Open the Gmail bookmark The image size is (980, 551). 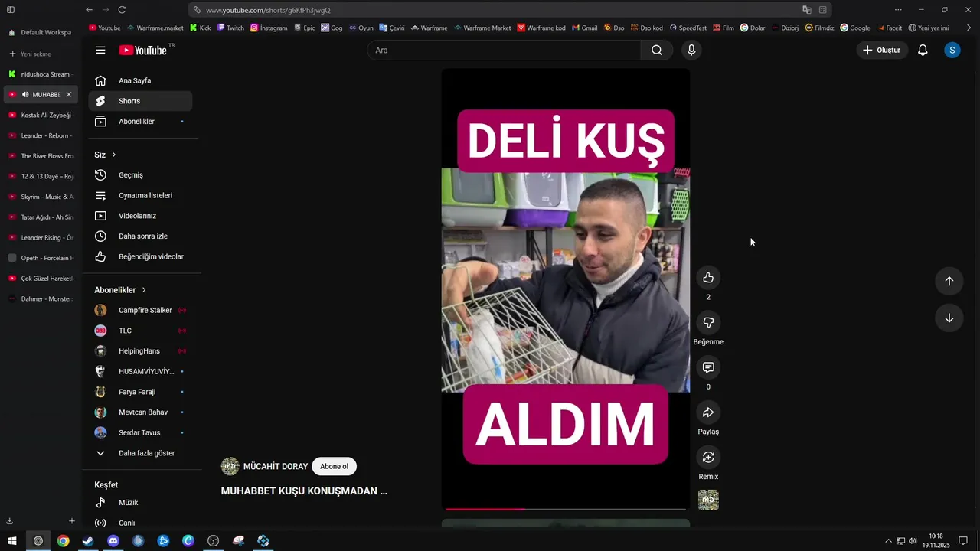click(x=584, y=28)
